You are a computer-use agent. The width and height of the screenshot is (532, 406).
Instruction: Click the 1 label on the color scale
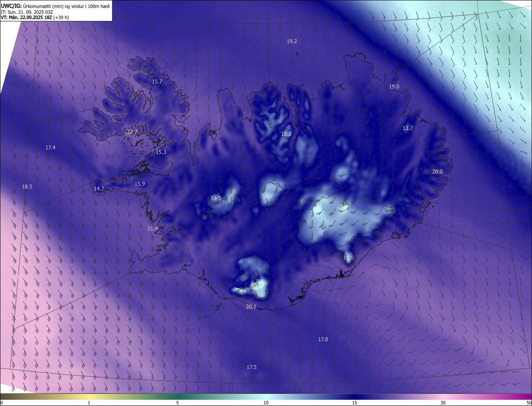tap(89, 403)
